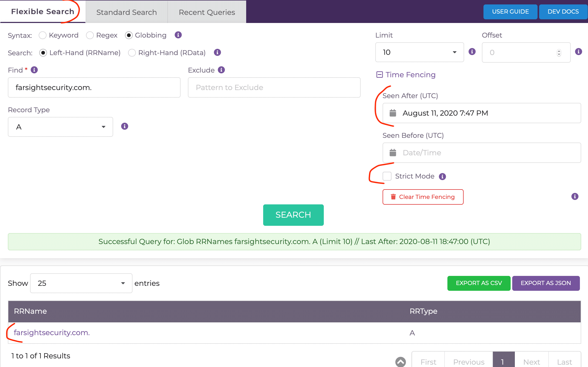Image resolution: width=588 pixels, height=367 pixels.
Task: Click the Seen After date field
Action: [482, 113]
